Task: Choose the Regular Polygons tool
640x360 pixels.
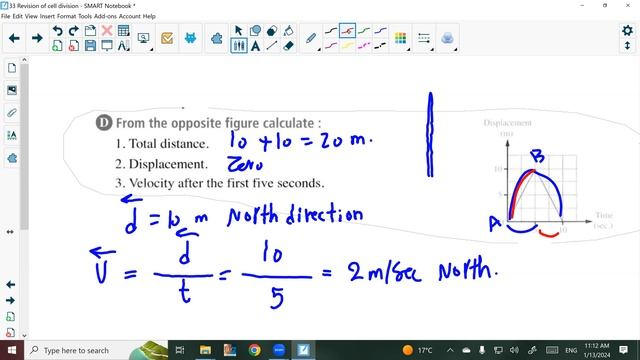Action: pyautogui.click(x=272, y=31)
